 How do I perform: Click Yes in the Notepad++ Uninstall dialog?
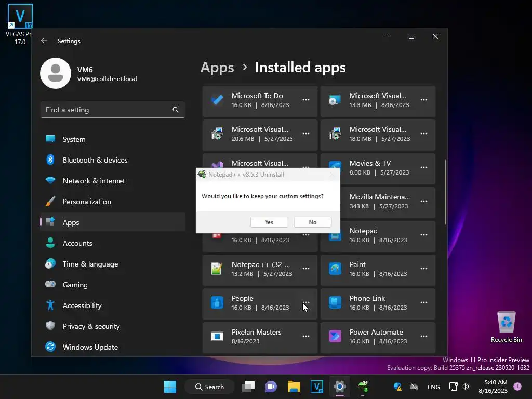click(269, 222)
